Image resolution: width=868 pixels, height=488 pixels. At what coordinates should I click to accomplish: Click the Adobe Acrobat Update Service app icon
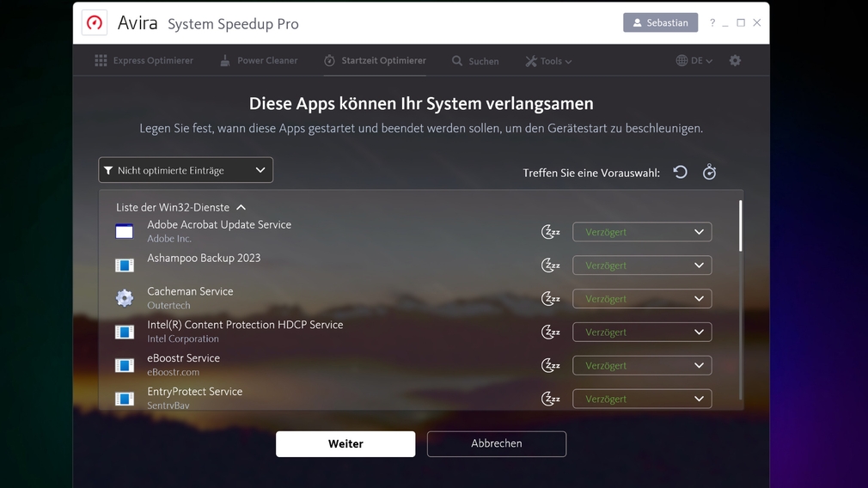click(x=124, y=231)
